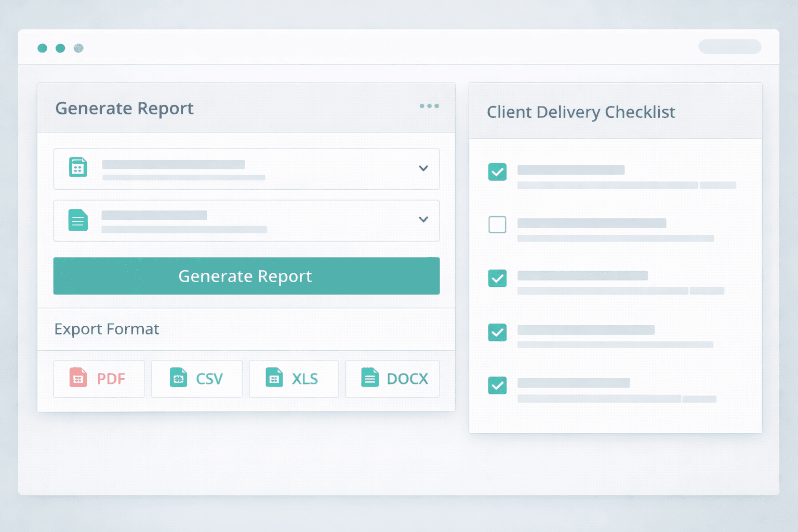
Task: Click the document icon in the second dropdown field
Action: 78,220
